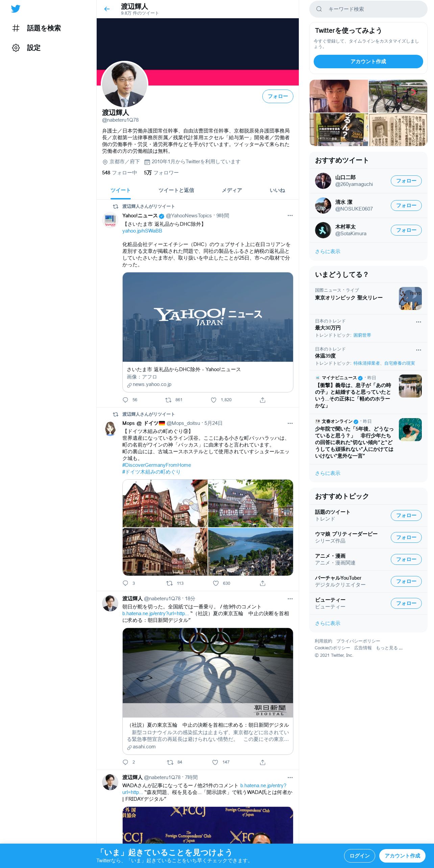Image resolution: width=434 pixels, height=868 pixels.
Task: Reply to Yahoo!ニュース tweet with 56 replies
Action: click(x=125, y=400)
